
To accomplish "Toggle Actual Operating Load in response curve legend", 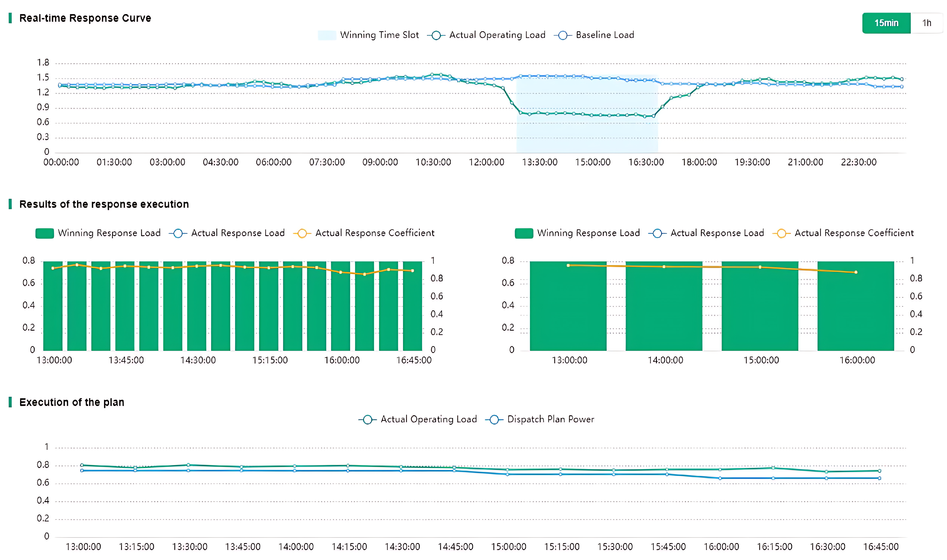I will (x=436, y=35).
